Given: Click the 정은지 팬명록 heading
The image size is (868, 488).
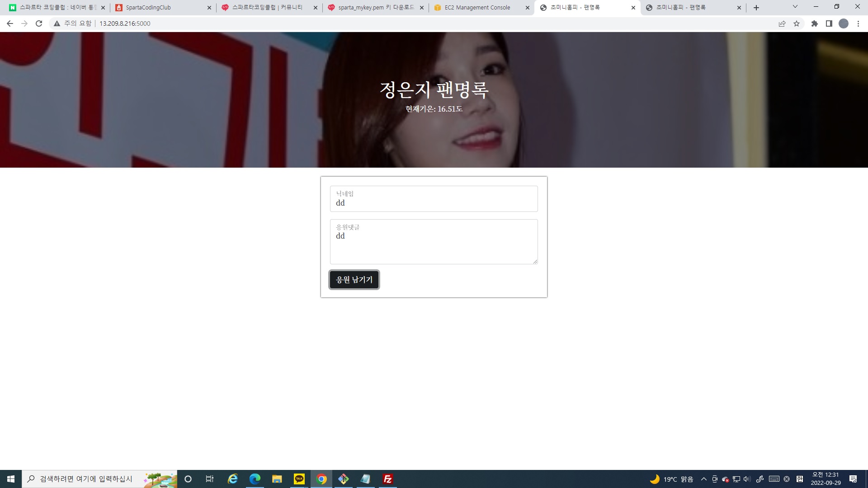Looking at the screenshot, I should pos(434,90).
